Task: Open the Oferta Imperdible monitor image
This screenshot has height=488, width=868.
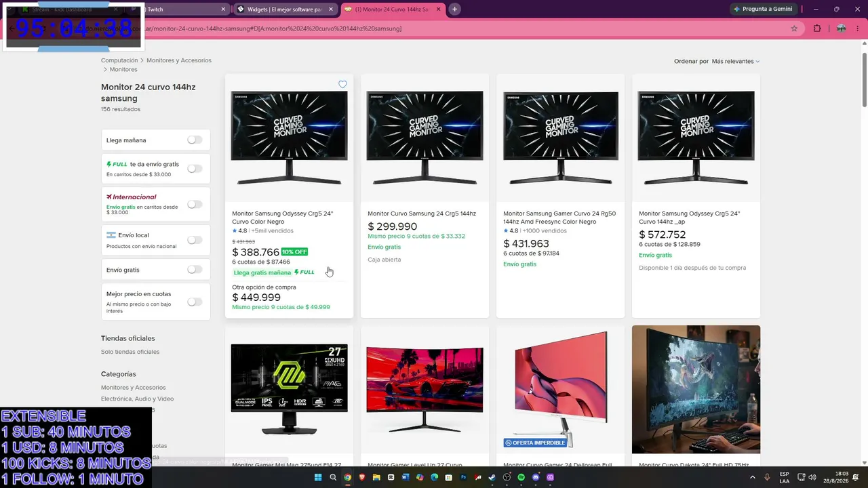Action: [560, 390]
